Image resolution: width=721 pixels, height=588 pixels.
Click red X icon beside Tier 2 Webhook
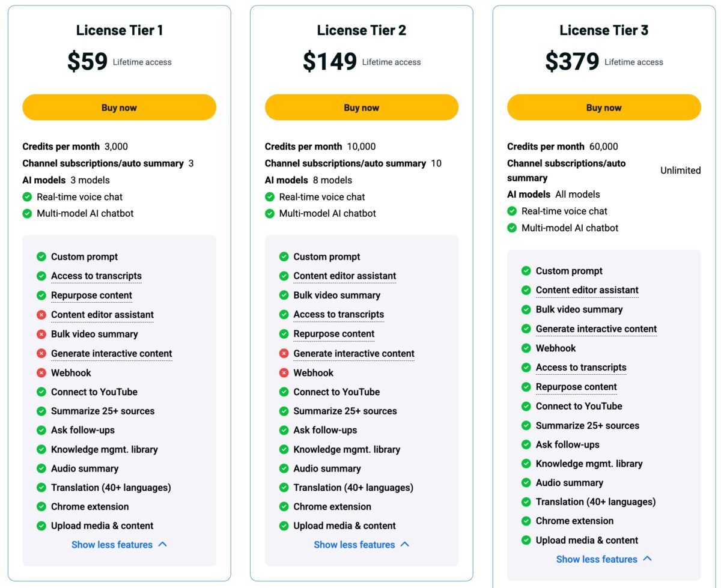click(284, 372)
